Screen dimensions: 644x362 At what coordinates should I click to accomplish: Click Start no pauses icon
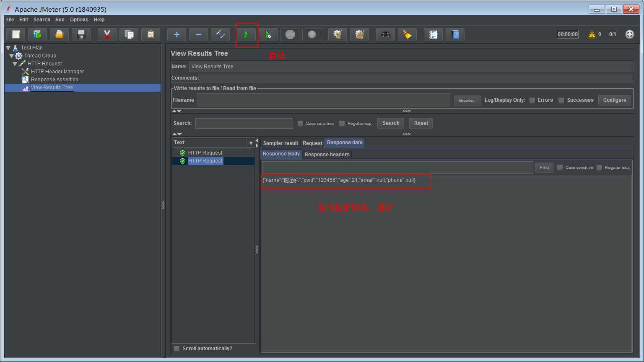pyautogui.click(x=268, y=34)
